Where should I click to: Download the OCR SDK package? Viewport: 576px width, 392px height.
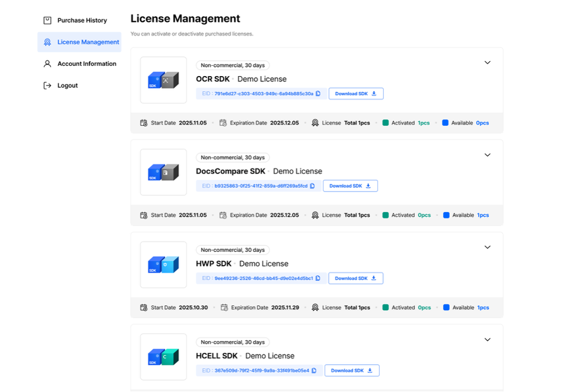356,93
